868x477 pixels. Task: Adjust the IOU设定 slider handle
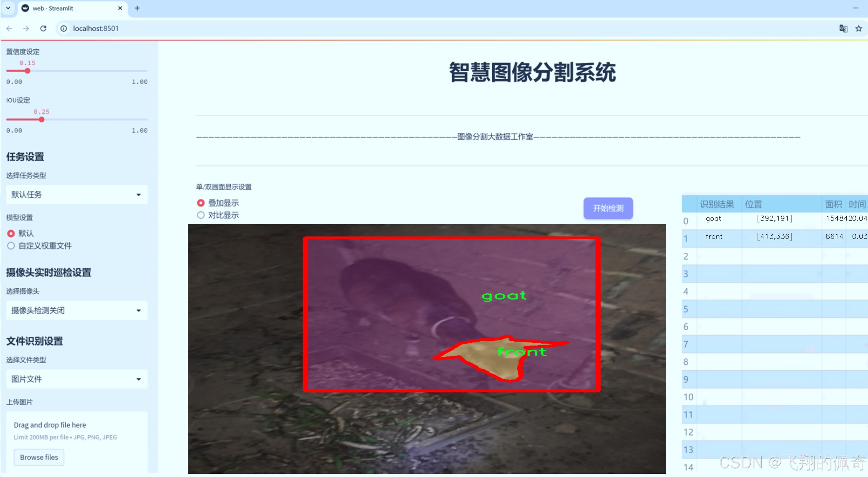pos(42,119)
